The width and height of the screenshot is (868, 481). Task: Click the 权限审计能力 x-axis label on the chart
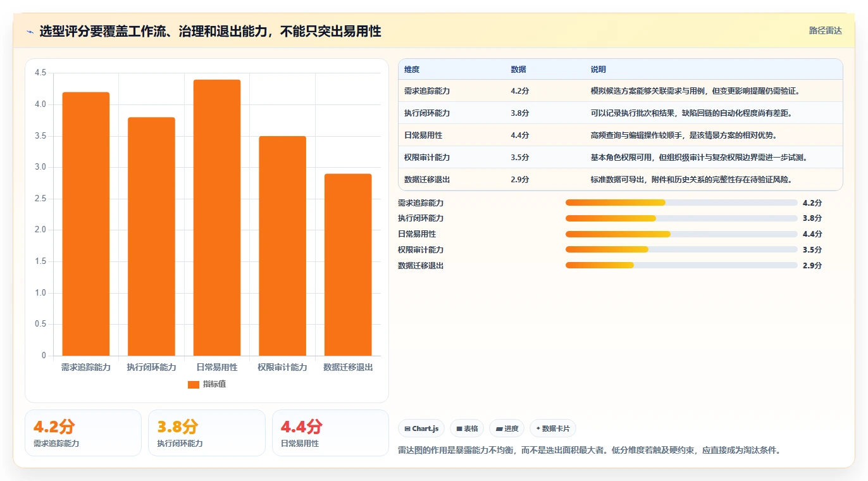click(x=282, y=367)
